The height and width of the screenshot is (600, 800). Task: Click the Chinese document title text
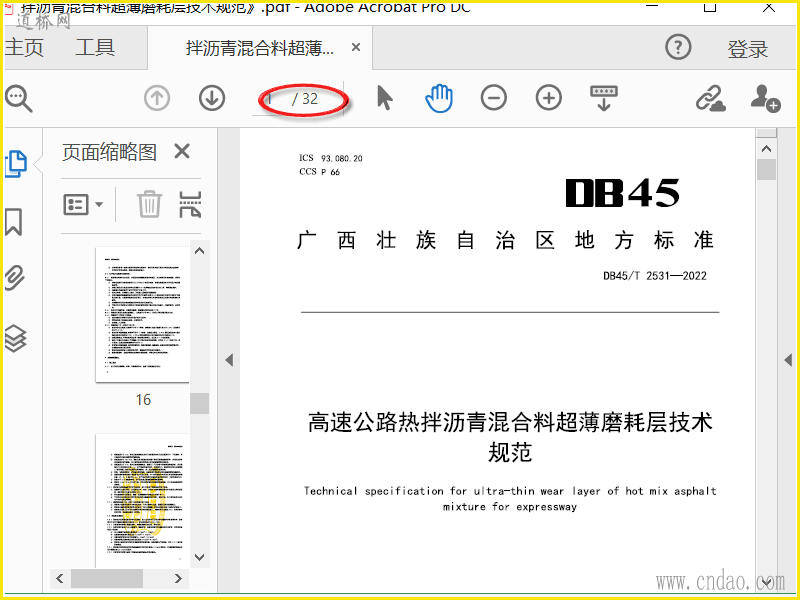point(510,437)
